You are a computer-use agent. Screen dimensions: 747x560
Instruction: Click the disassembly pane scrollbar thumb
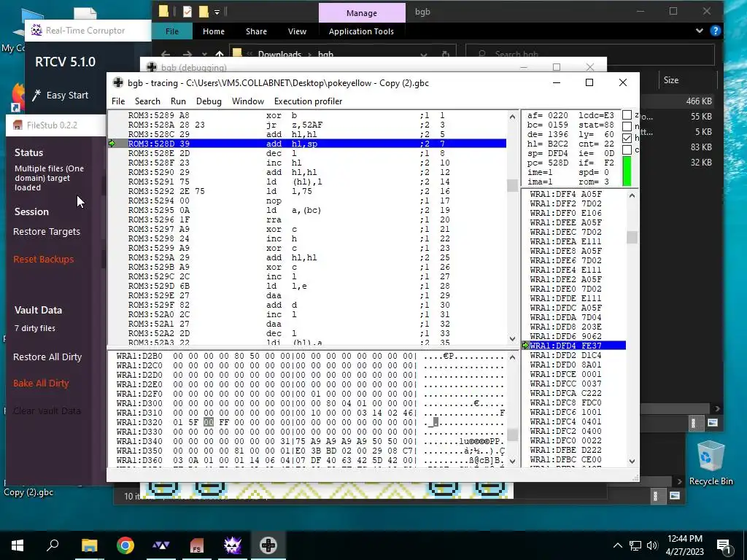coord(512,185)
